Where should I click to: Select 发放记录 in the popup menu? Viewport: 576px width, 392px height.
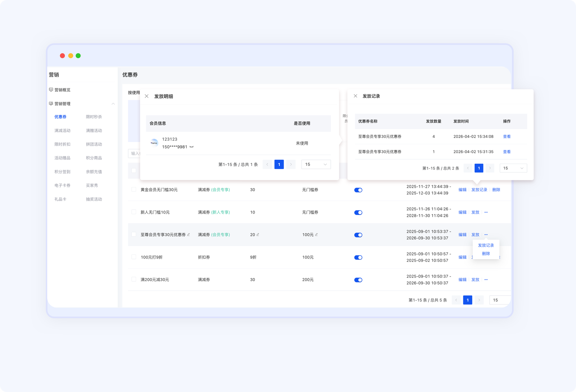[x=486, y=245]
